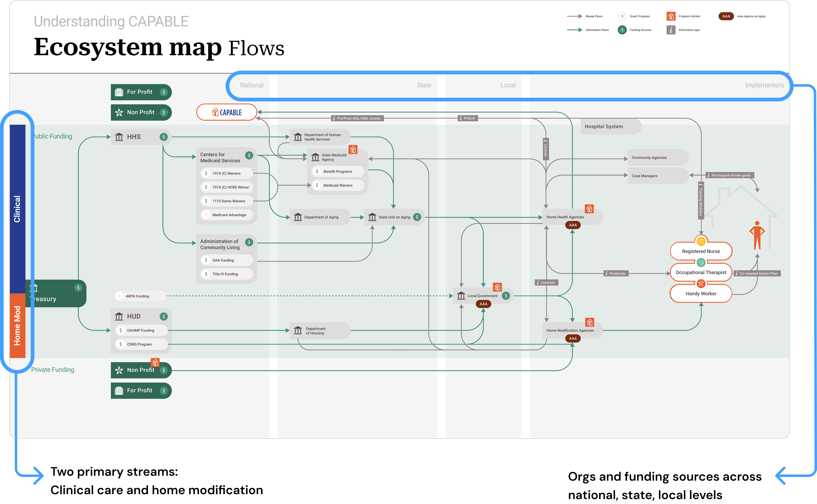Click the State Medicaid Agency building icon

(315, 157)
